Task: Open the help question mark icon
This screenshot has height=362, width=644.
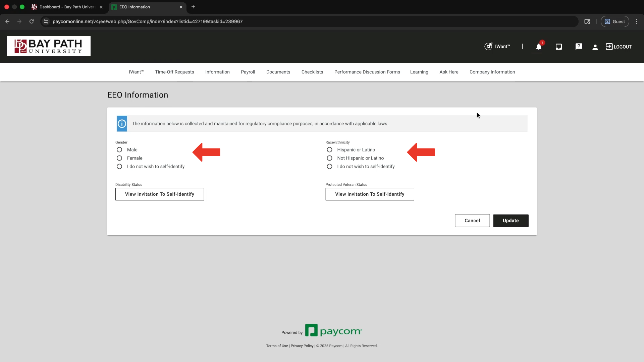Action: [x=579, y=47]
